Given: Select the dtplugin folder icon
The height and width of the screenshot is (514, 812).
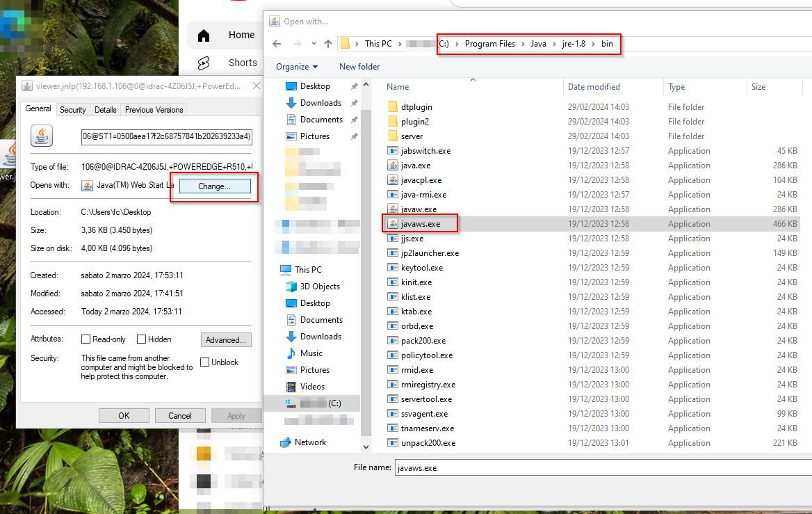Looking at the screenshot, I should point(393,106).
